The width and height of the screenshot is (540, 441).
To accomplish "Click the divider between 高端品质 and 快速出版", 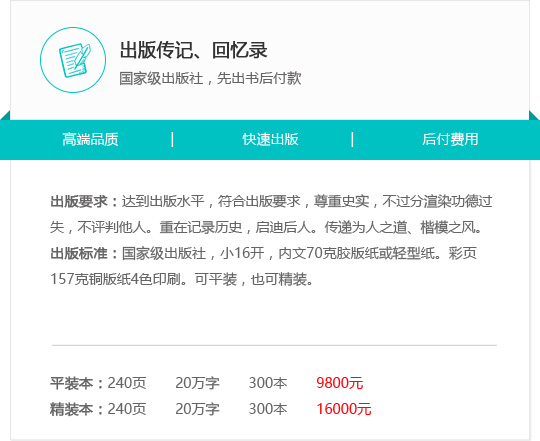I will pyautogui.click(x=172, y=139).
